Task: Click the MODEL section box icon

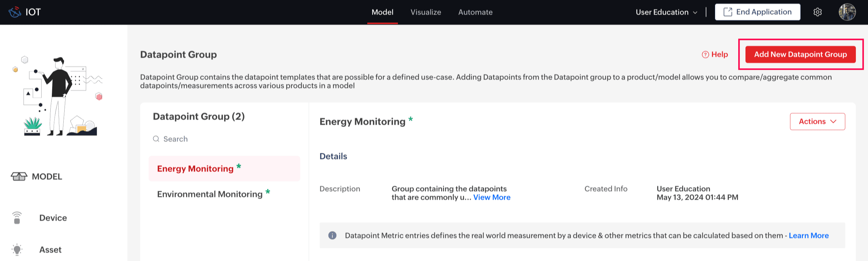Action: [x=19, y=176]
